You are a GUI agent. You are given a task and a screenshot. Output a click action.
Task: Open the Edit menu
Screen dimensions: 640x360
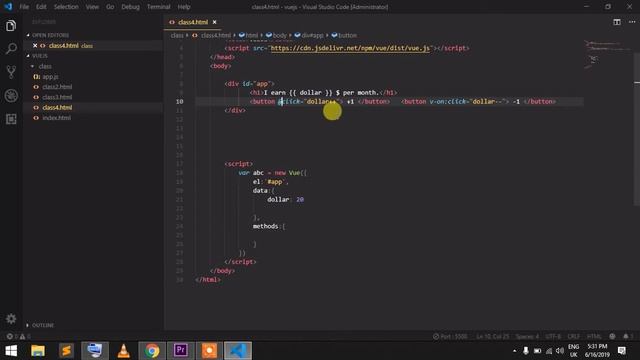point(41,7)
